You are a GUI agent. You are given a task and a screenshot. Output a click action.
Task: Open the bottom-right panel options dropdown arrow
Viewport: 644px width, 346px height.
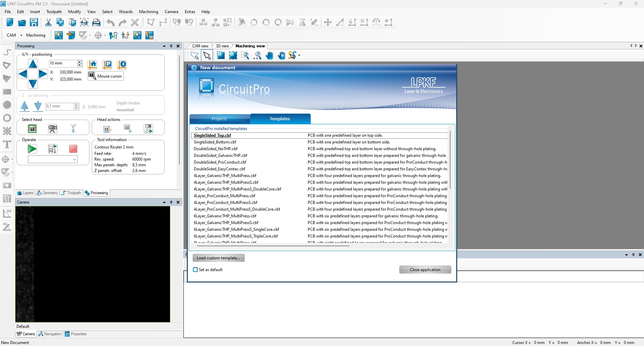(627, 255)
